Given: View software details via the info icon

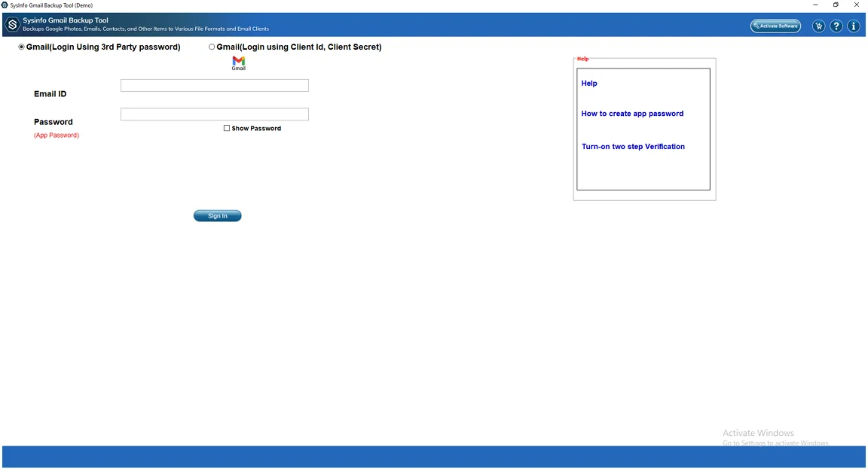Looking at the screenshot, I should (853, 25).
